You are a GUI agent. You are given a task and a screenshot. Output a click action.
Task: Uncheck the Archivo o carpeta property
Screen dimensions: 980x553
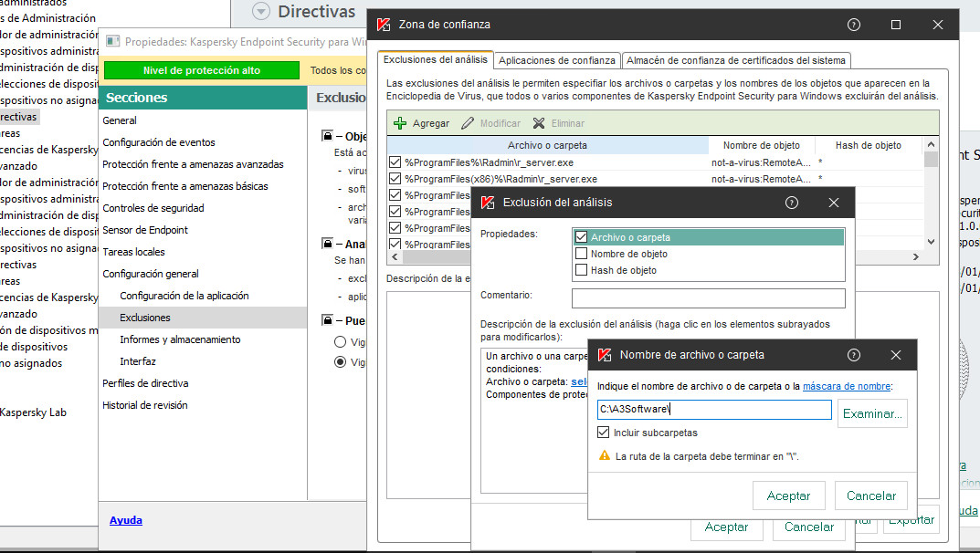(x=581, y=237)
